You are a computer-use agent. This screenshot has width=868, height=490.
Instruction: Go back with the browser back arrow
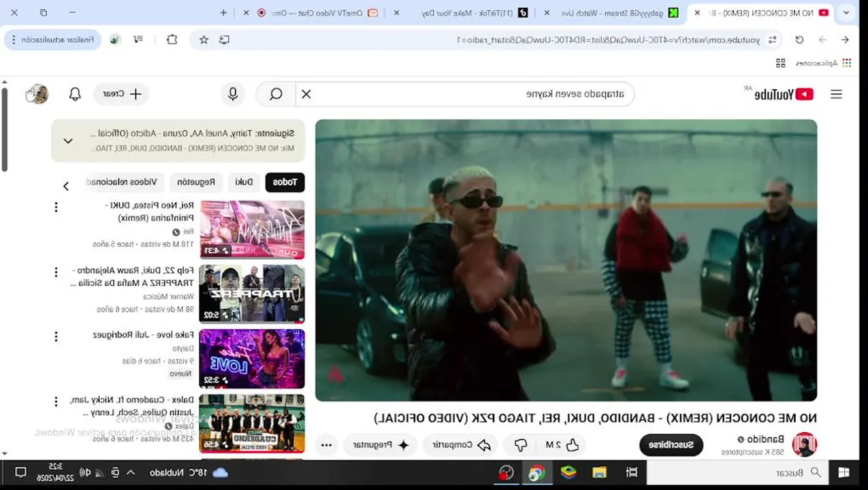(845, 40)
